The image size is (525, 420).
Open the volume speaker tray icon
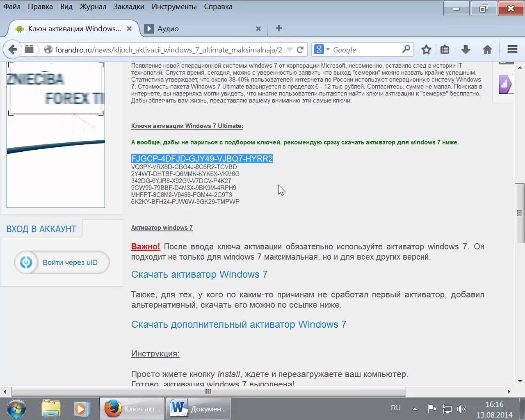coord(462,409)
